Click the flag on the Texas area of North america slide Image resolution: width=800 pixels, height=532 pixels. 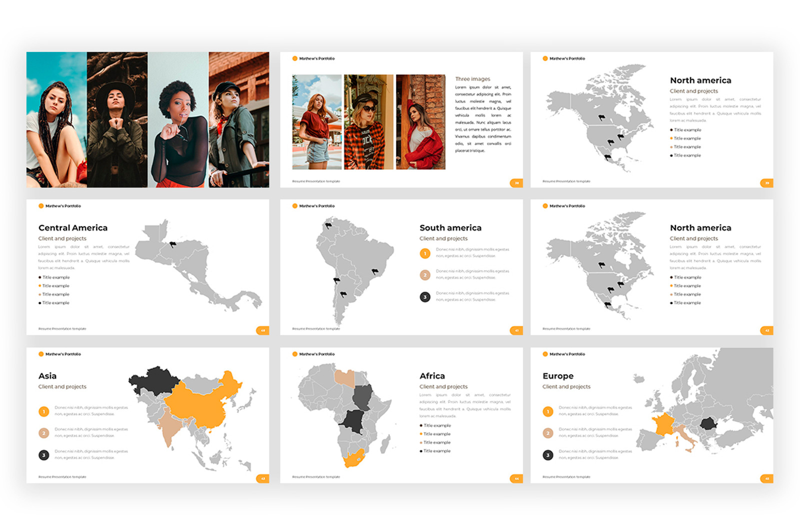610,142
